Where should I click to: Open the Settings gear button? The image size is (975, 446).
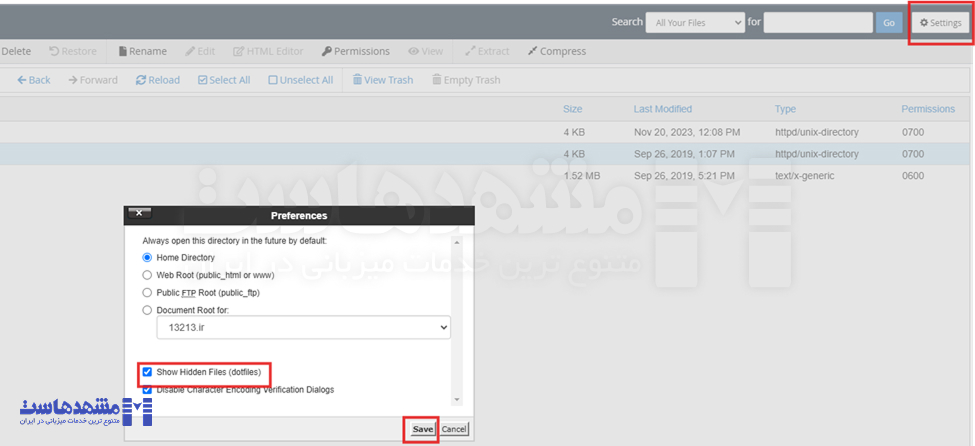[x=941, y=23]
